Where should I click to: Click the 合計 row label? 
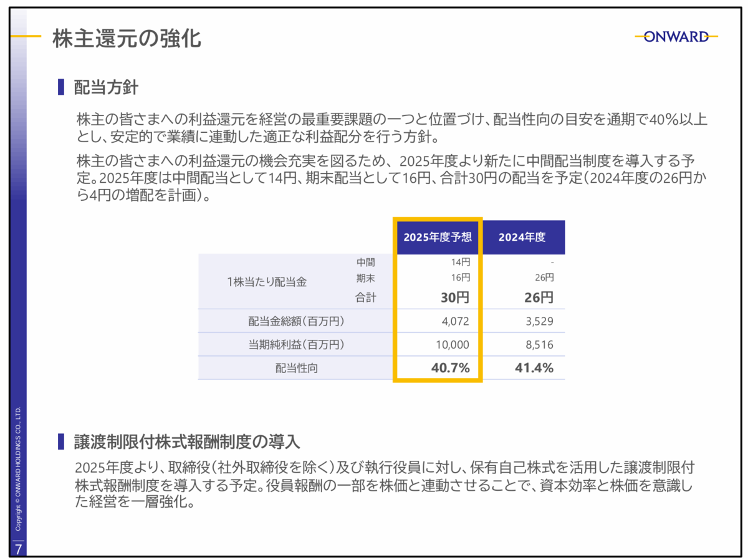click(x=366, y=298)
